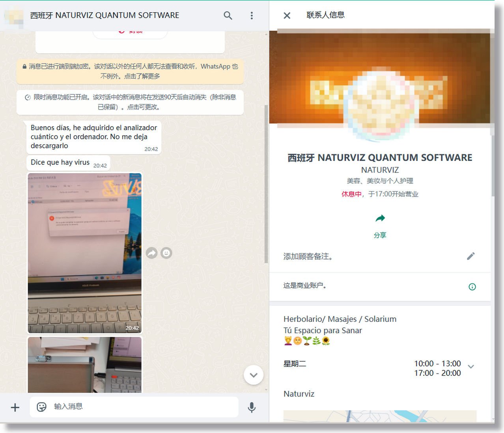
Task: Open the laptop error screen photo
Action: 84,253
